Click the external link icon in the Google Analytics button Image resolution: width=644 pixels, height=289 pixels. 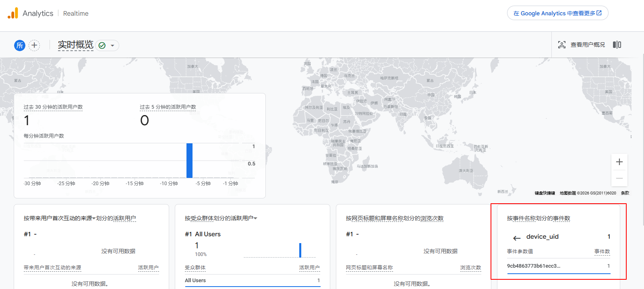click(599, 13)
